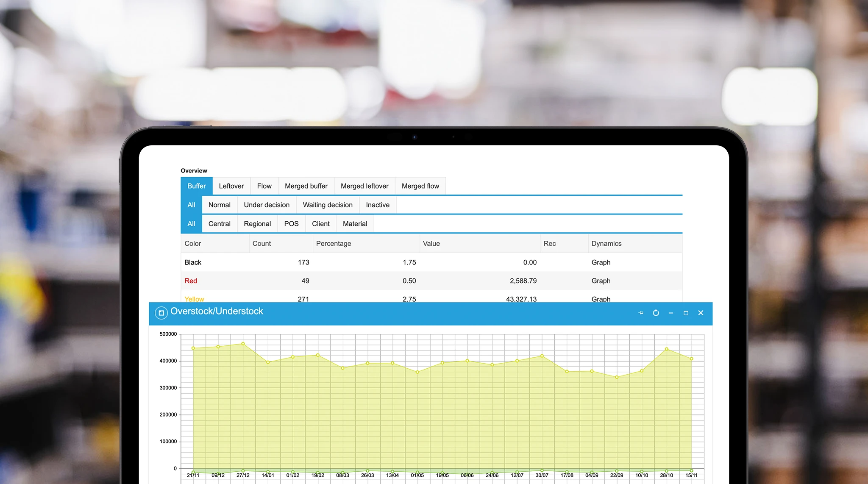This screenshot has height=484, width=868.
Task: Activate the Waiting decision filter
Action: click(327, 205)
